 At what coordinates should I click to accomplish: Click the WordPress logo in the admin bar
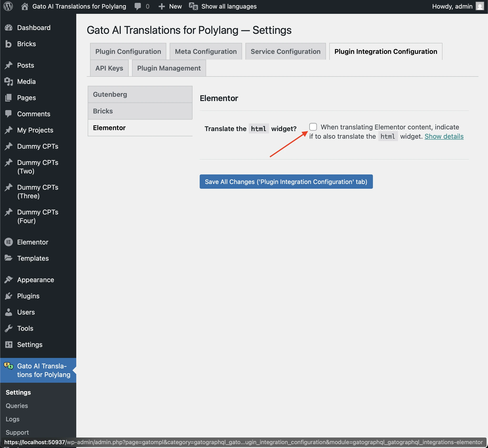click(8, 6)
